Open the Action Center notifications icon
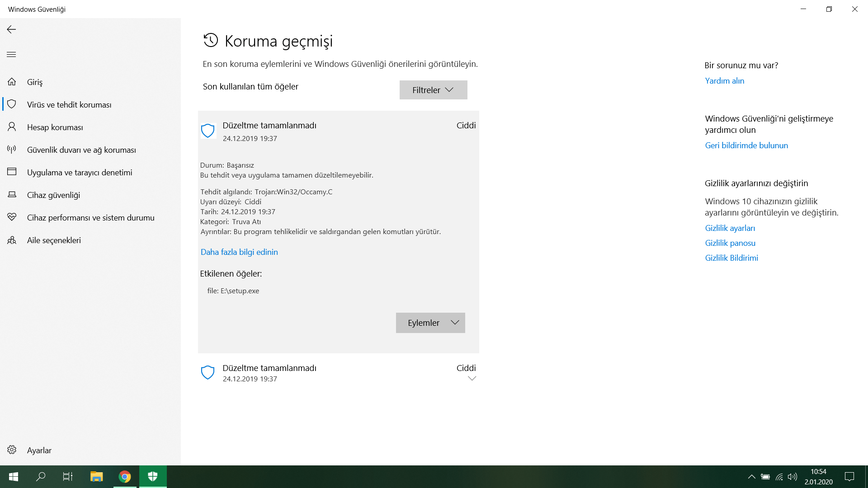Image resolution: width=868 pixels, height=488 pixels. pyautogui.click(x=849, y=477)
